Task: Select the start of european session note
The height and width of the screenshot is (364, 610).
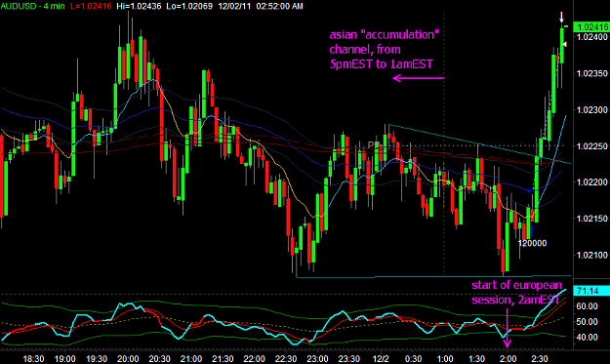Action: point(516,293)
